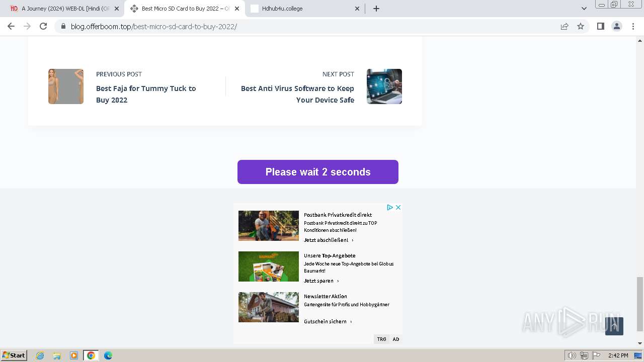Expand the tab search dropdown arrow

pyautogui.click(x=584, y=9)
